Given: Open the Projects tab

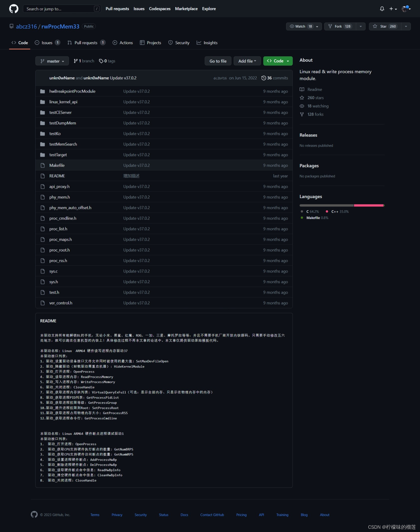Looking at the screenshot, I should 150,43.
